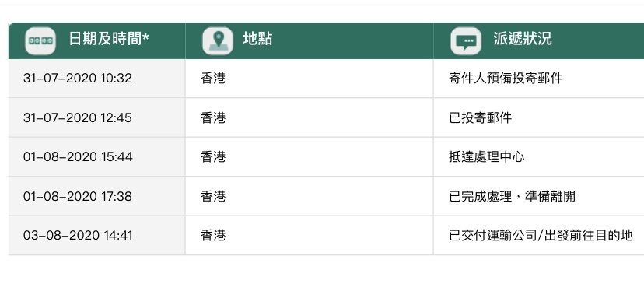Select the 日期及時間 column header
644x284 pixels.
[x=109, y=40]
